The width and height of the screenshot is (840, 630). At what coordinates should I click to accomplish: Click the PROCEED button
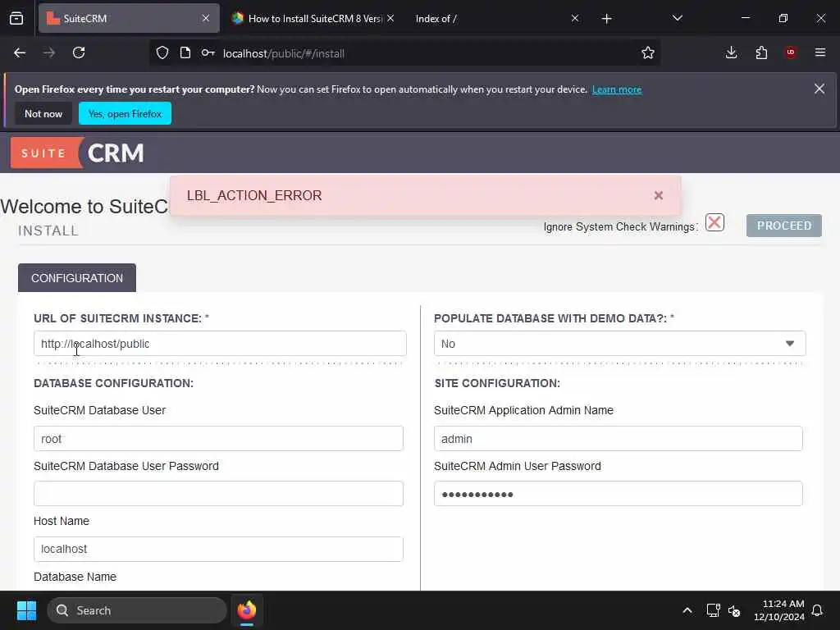coord(783,226)
